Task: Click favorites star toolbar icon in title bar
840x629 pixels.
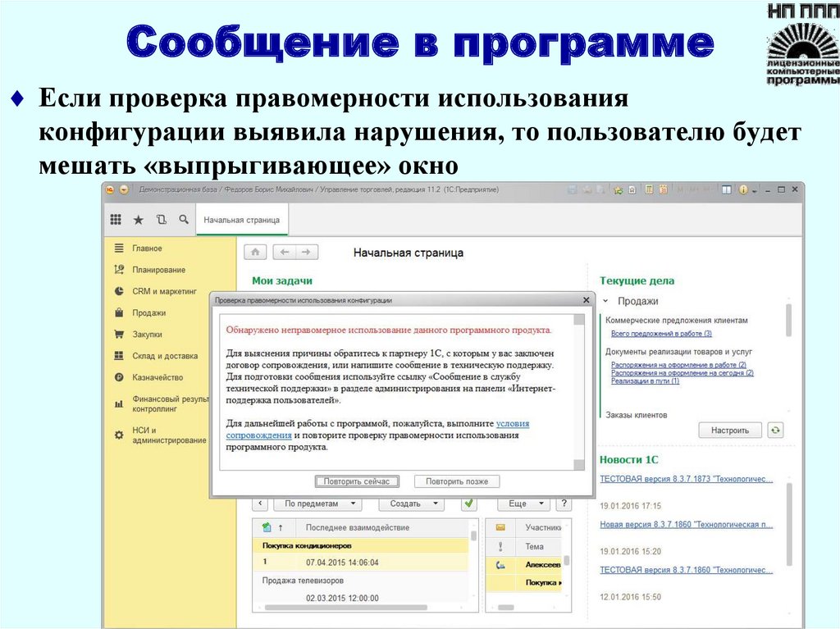Action: pyautogui.click(x=618, y=189)
